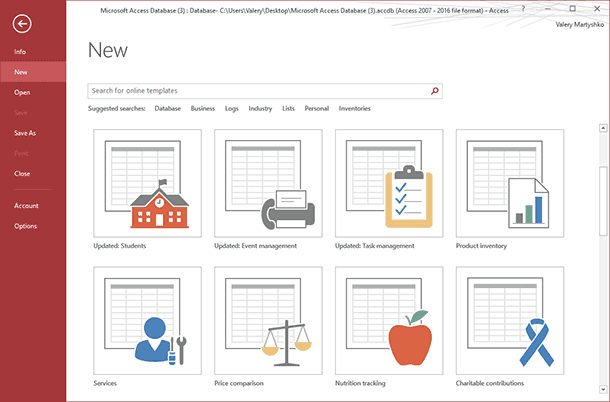This screenshot has width=610, height=402.
Task: Click the Valery Martyshko account name
Action: [580, 25]
